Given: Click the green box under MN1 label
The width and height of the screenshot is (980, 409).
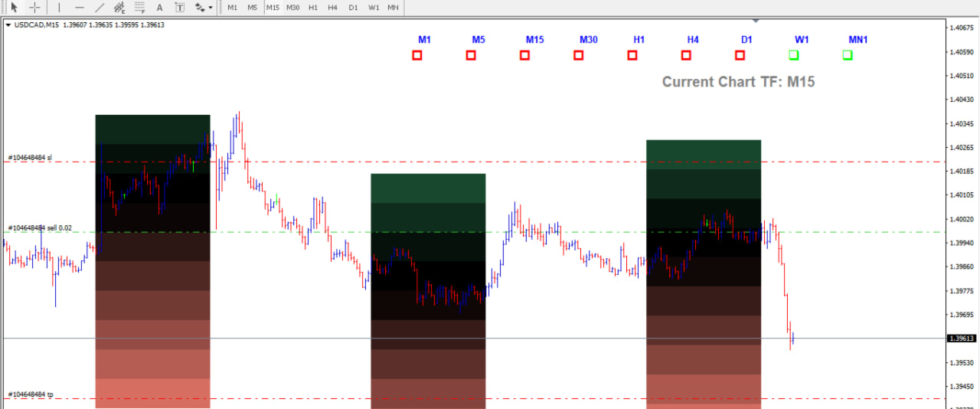Looking at the screenshot, I should (x=848, y=55).
